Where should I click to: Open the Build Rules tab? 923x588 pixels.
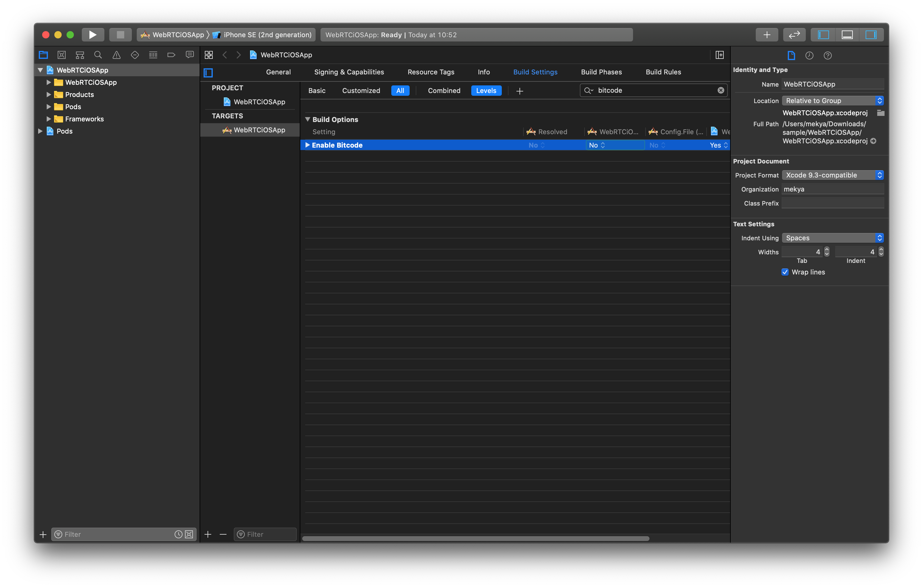[663, 72]
